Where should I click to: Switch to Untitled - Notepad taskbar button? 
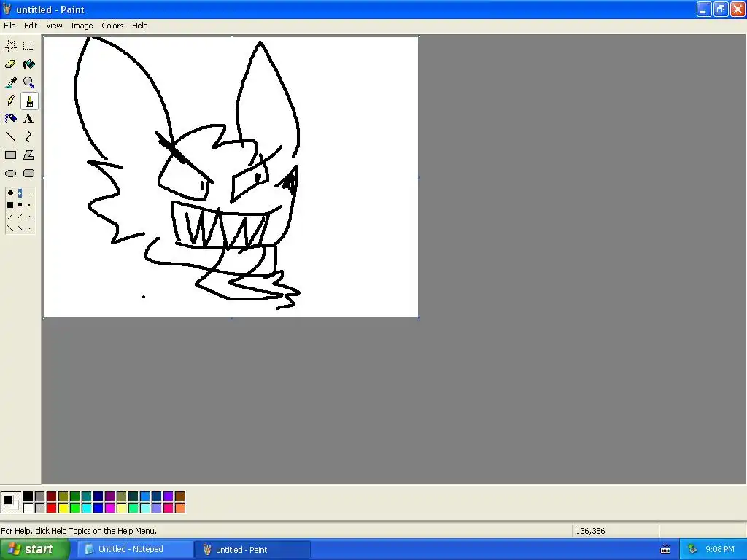(x=135, y=550)
